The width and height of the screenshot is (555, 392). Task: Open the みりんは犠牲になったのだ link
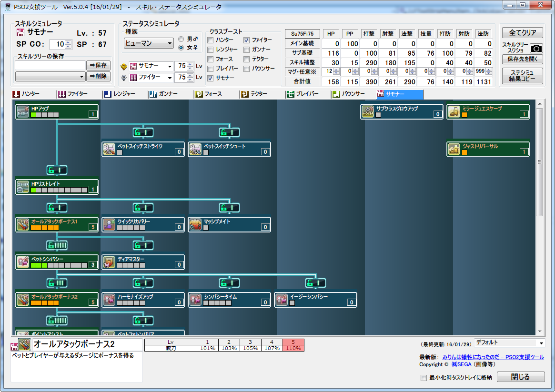(x=493, y=357)
